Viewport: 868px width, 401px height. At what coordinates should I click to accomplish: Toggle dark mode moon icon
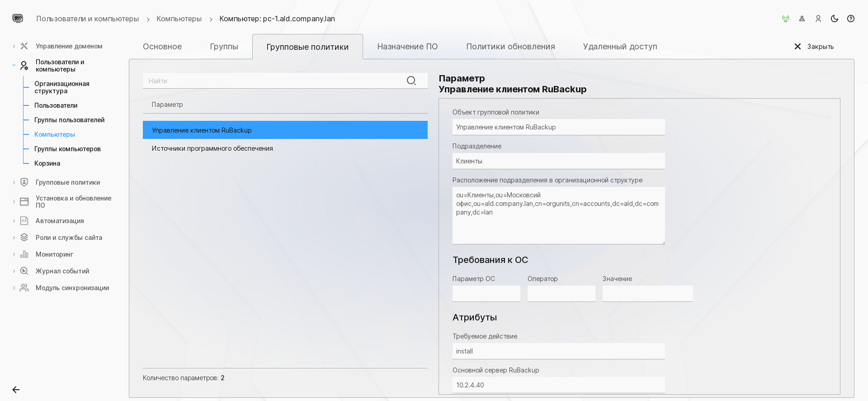point(835,19)
